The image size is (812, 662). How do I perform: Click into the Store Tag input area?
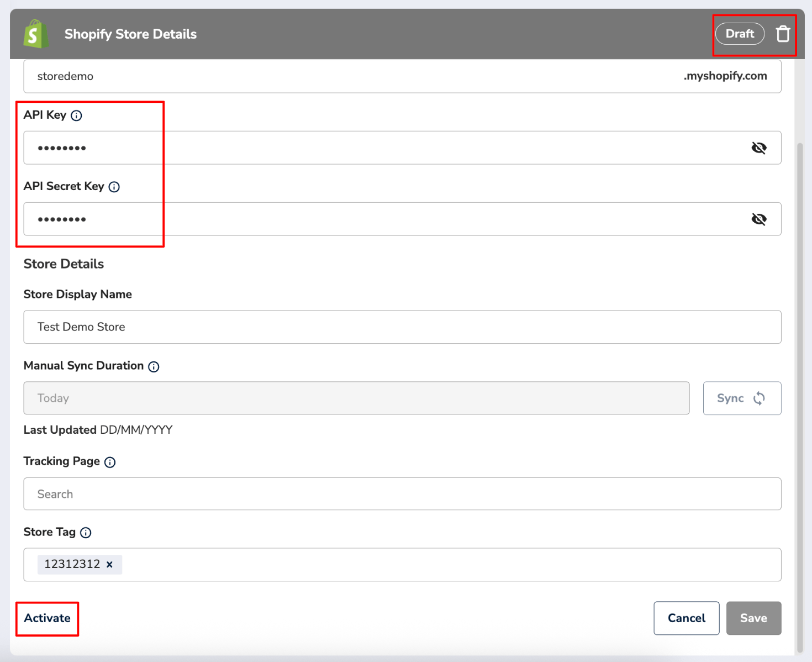(x=402, y=564)
